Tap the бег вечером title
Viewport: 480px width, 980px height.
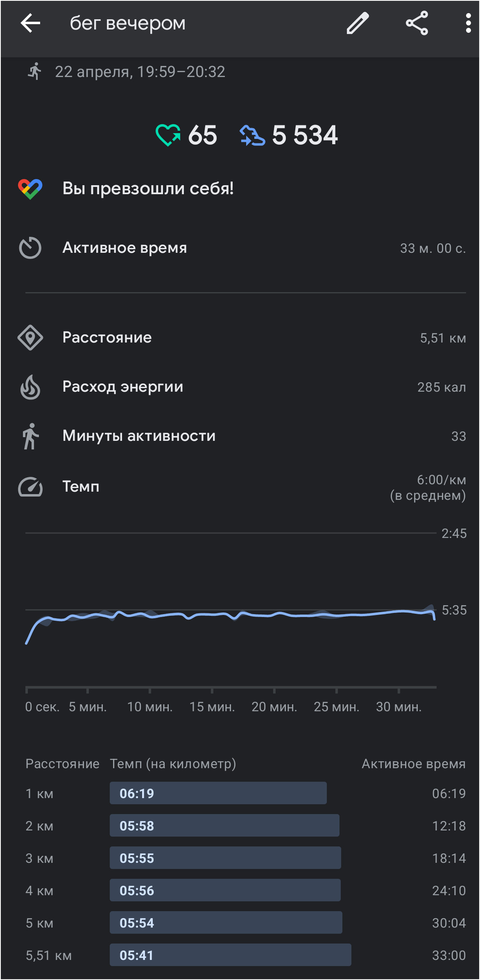128,23
